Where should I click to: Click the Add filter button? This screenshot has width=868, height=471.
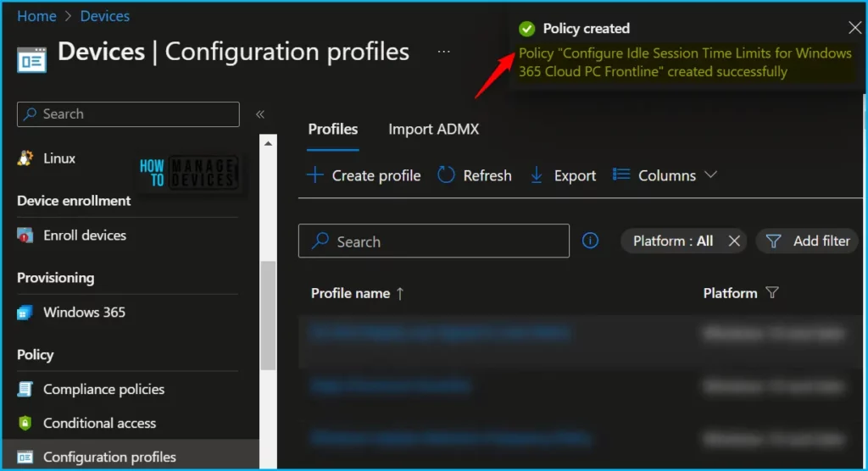(x=807, y=241)
